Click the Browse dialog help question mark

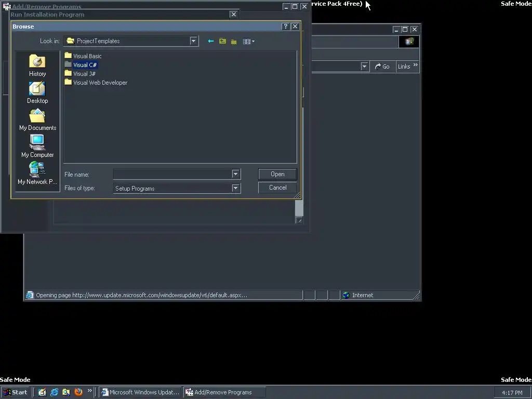286,26
